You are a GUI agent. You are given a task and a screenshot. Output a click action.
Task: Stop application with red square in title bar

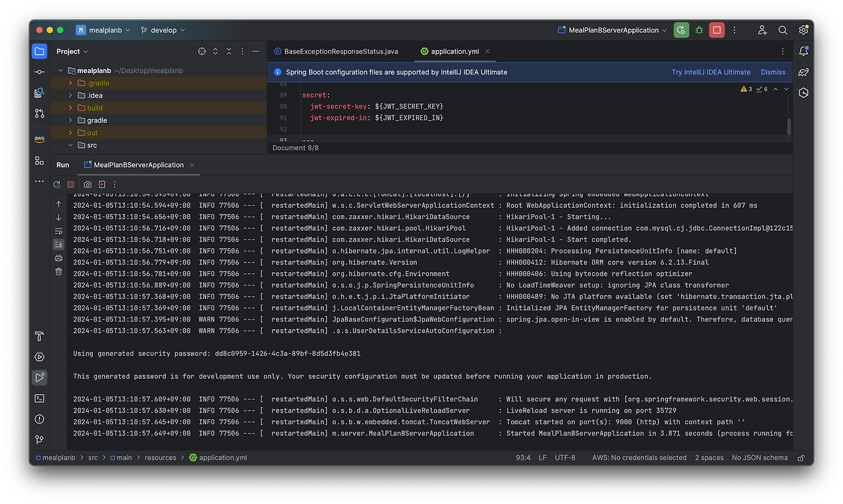(717, 30)
